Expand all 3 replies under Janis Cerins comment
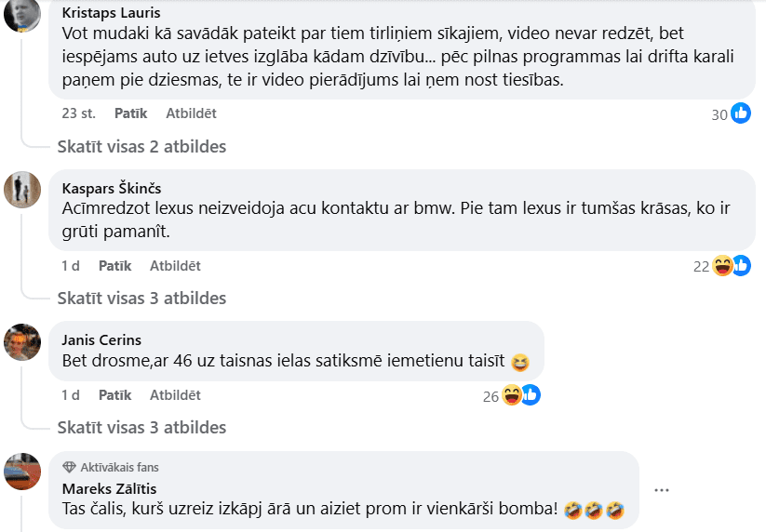Viewport: 766px width, 532px height. pyautogui.click(x=141, y=428)
